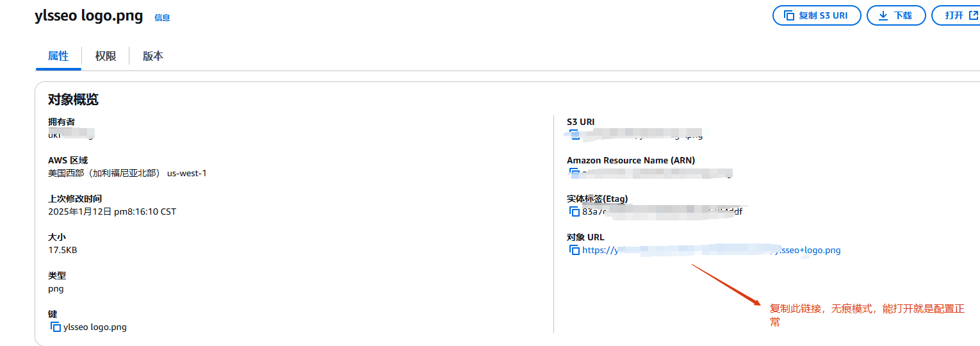
Task: Select the AWS 区域 label
Action: tap(68, 160)
